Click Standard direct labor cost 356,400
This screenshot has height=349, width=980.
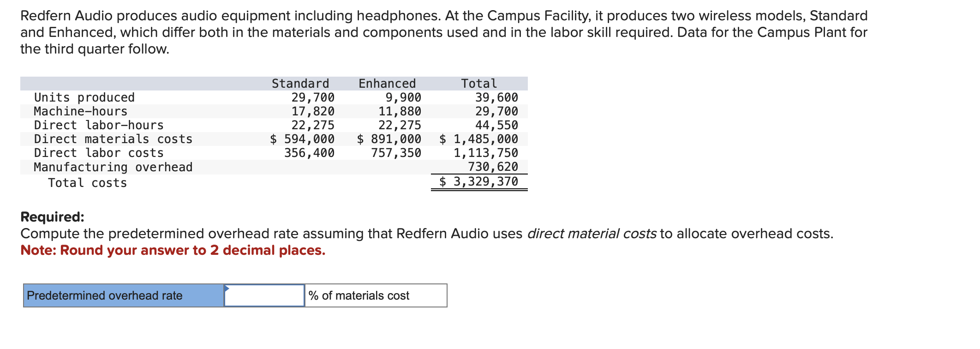pyautogui.click(x=309, y=153)
